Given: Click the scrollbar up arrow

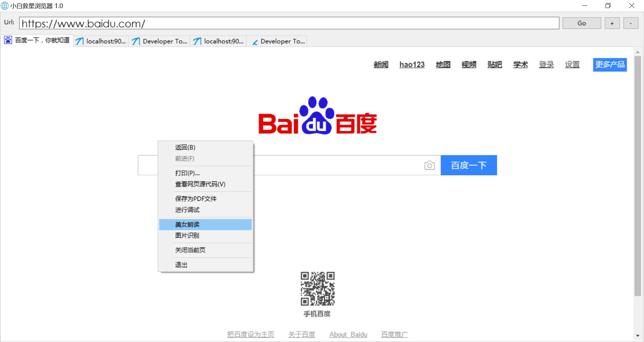Looking at the screenshot, I should click(x=638, y=52).
